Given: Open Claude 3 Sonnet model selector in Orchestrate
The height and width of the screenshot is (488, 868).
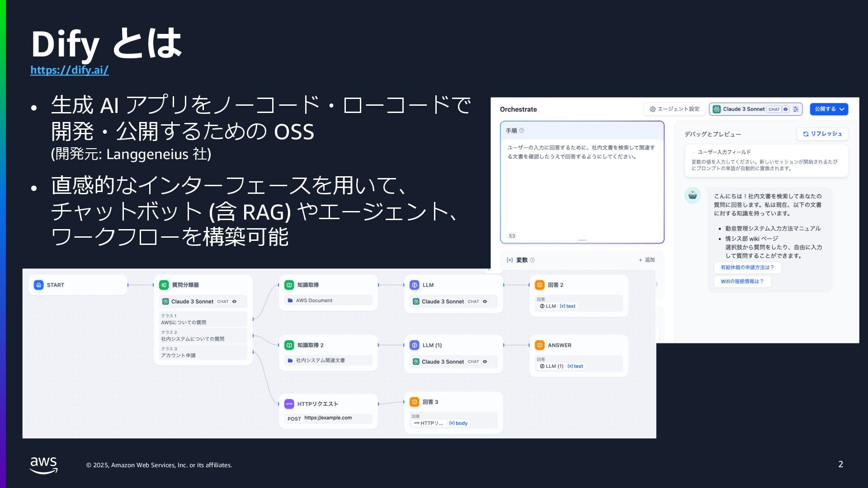Looking at the screenshot, I should [744, 109].
